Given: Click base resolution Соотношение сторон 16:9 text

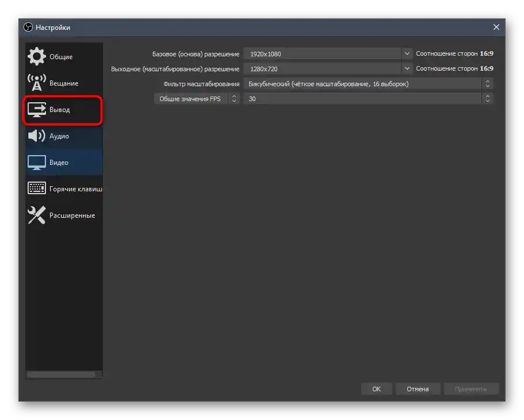Looking at the screenshot, I should [x=454, y=53].
